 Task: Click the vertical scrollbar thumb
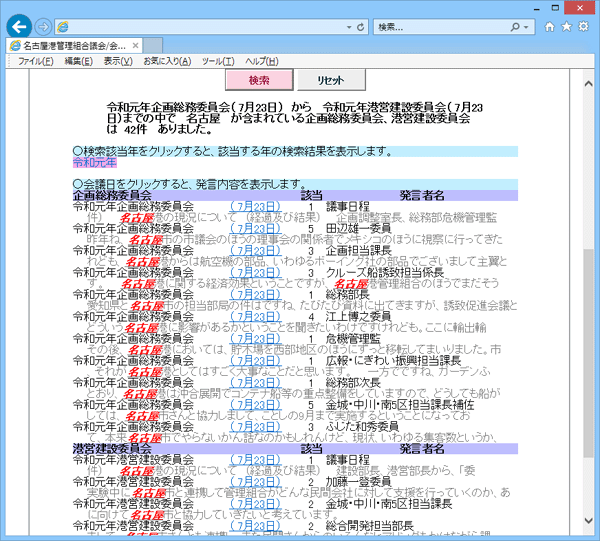pyautogui.click(x=589, y=352)
